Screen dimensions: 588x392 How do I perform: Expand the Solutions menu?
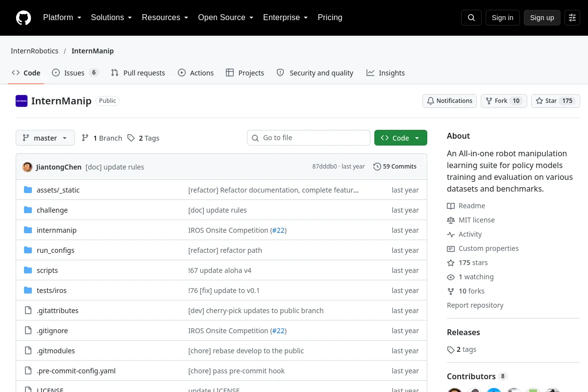[111, 18]
